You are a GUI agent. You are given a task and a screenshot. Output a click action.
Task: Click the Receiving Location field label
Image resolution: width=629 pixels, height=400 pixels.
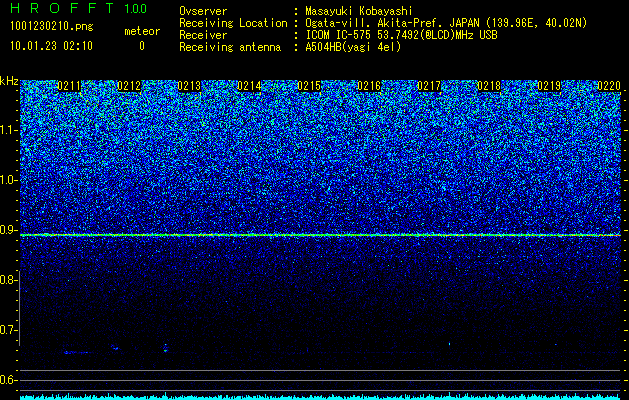tap(233, 23)
